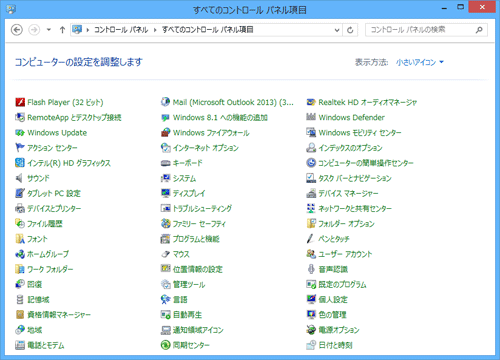Screen dimensions: 500x360
Task: Click the コントロール パネル breadcrumb segment
Action: 121,30
